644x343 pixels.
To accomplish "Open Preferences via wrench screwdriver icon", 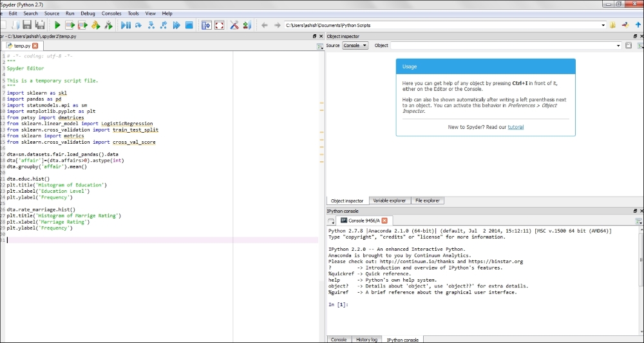I will 234,25.
